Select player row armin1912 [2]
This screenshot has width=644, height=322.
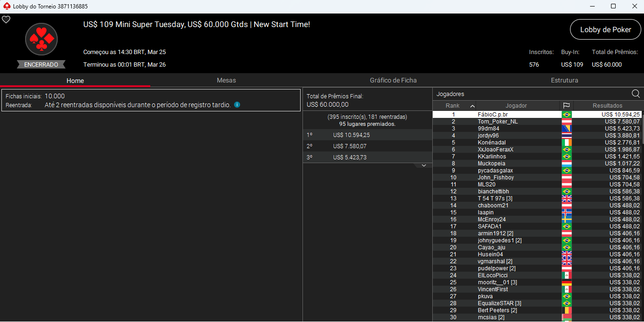coord(537,233)
